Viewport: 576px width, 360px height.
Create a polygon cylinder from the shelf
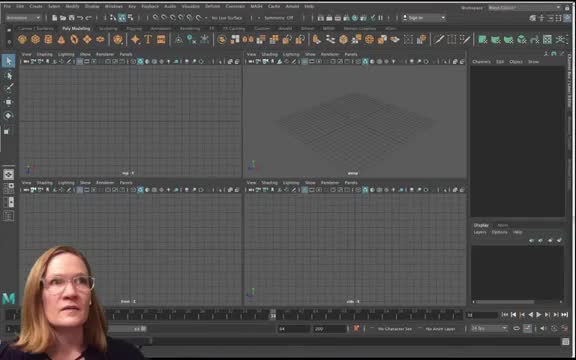pos(48,39)
